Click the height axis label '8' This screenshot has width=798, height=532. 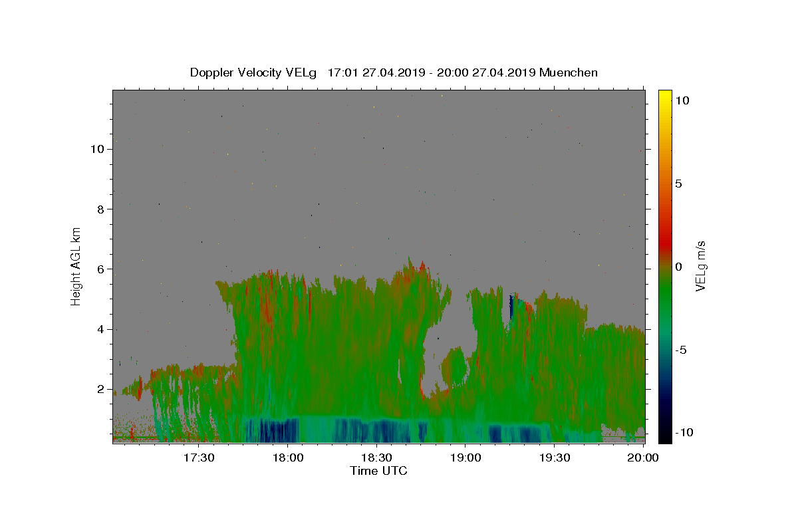point(101,209)
